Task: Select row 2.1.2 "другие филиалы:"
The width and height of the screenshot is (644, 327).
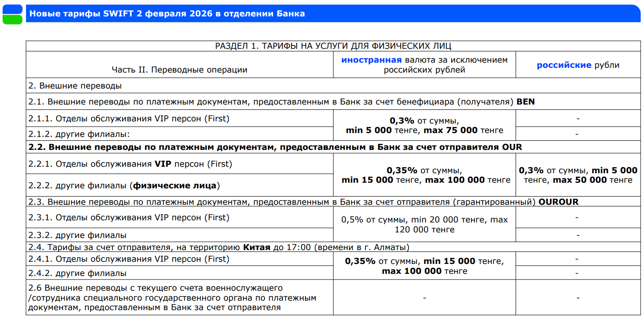Action: [79, 133]
